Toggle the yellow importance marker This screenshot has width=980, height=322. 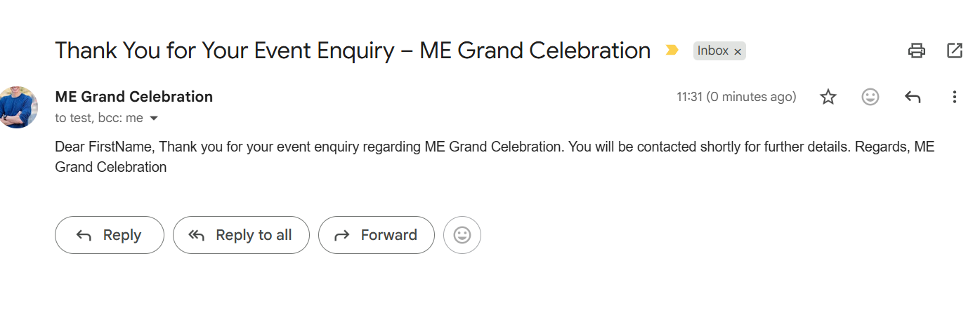click(x=672, y=51)
